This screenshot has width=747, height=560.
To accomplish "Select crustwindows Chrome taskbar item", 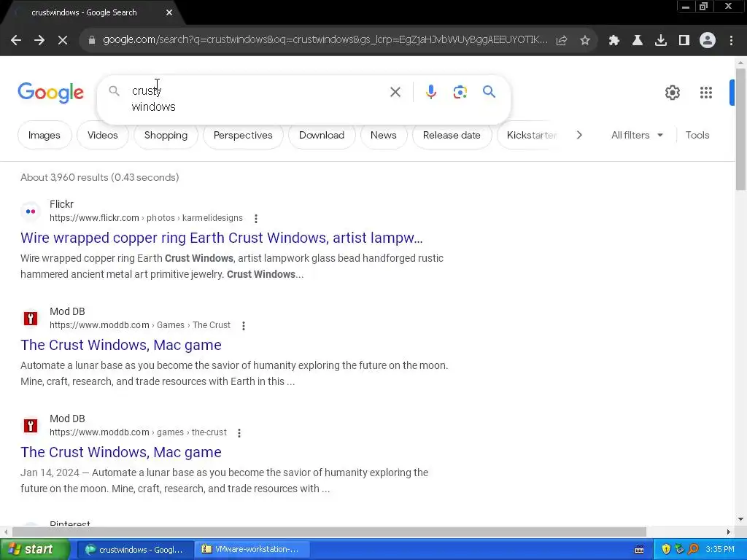I will (136, 550).
